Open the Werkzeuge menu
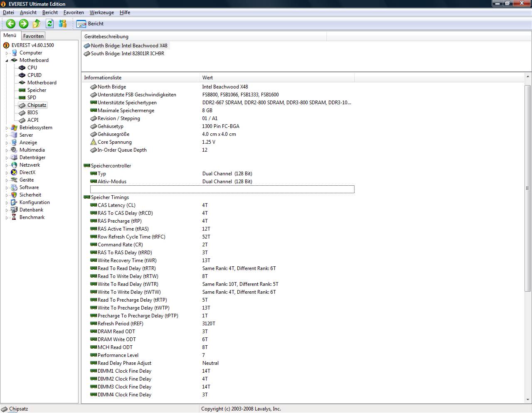Screen dimensions: 532x413 click(x=102, y=12)
